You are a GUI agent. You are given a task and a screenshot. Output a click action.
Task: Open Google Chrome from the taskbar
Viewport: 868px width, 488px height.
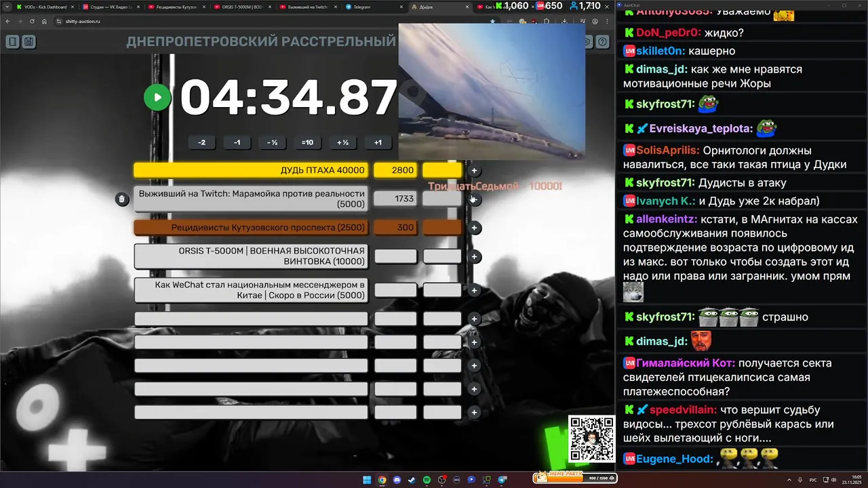(x=382, y=480)
